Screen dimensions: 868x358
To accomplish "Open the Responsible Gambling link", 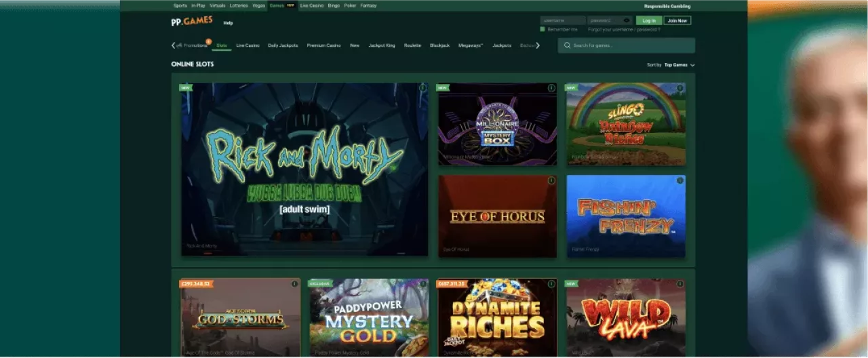I will 667,6.
